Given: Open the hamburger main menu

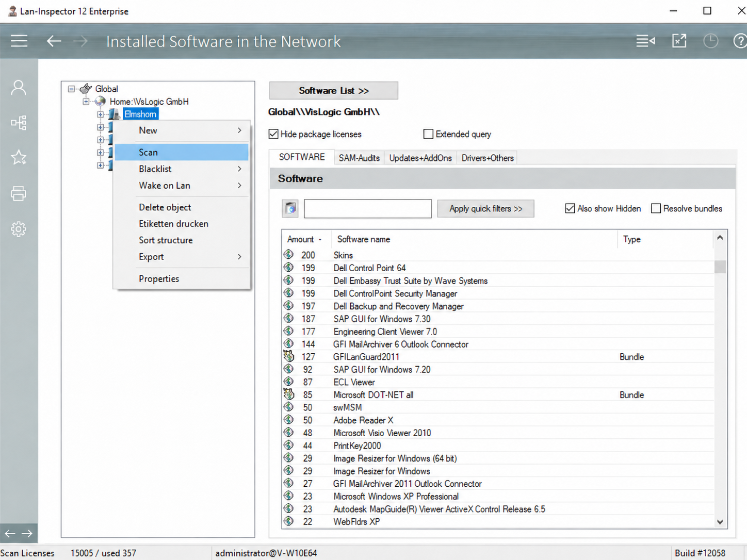Looking at the screenshot, I should point(19,41).
